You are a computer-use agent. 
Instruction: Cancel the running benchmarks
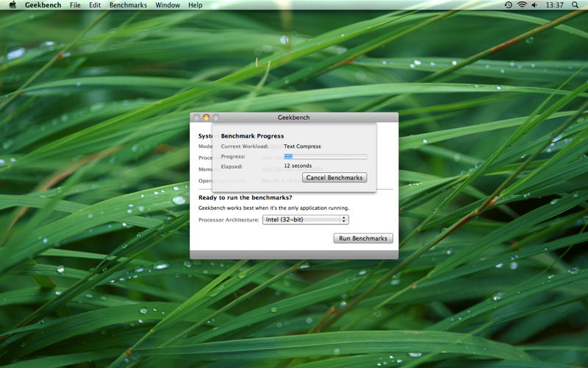pyautogui.click(x=334, y=177)
